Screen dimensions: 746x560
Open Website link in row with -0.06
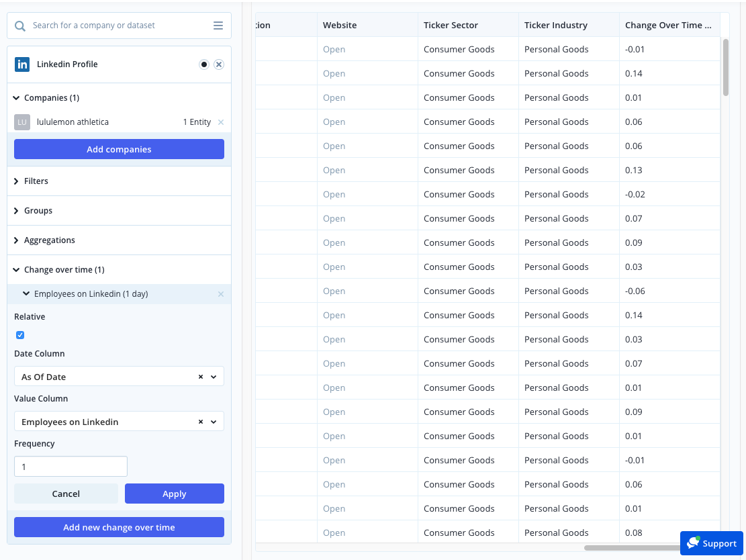(x=334, y=291)
